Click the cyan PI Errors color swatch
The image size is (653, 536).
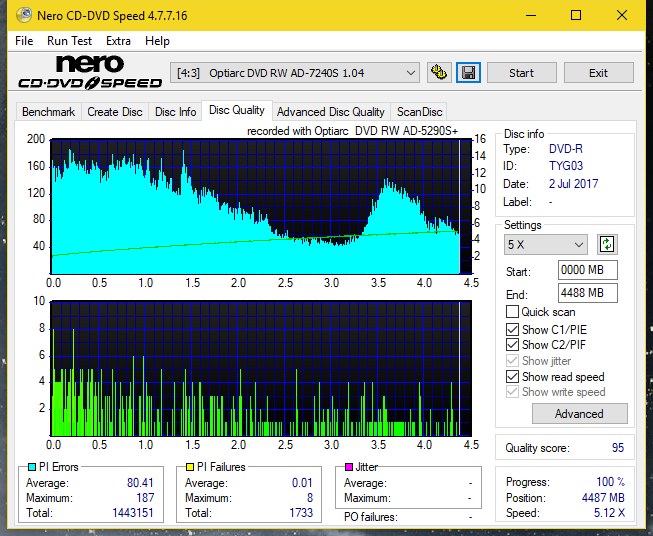coord(32,467)
